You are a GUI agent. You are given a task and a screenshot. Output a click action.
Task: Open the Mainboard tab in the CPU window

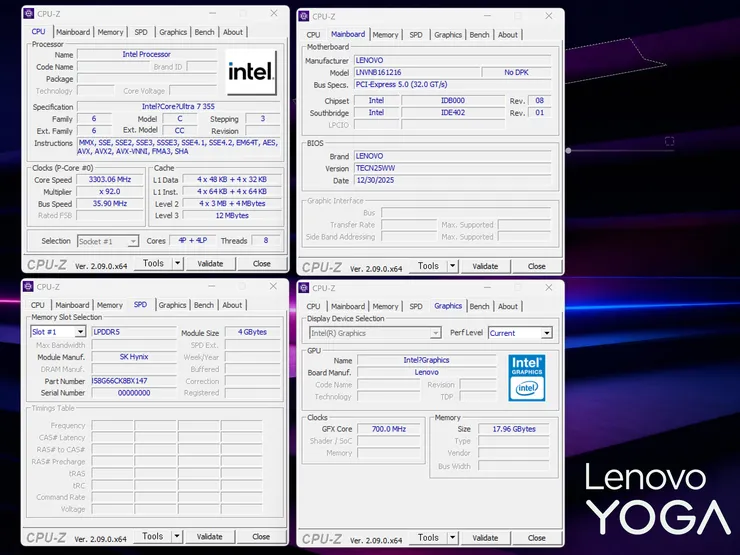73,32
